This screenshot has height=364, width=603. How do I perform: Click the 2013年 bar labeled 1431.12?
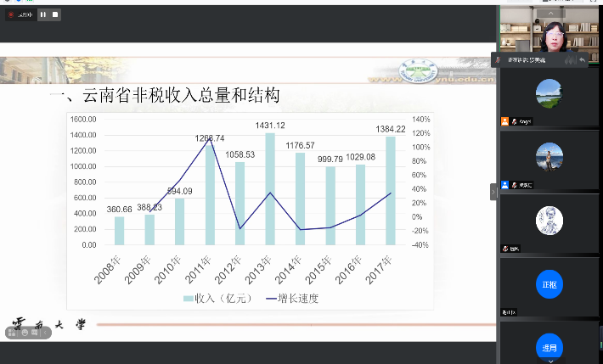[x=269, y=188]
